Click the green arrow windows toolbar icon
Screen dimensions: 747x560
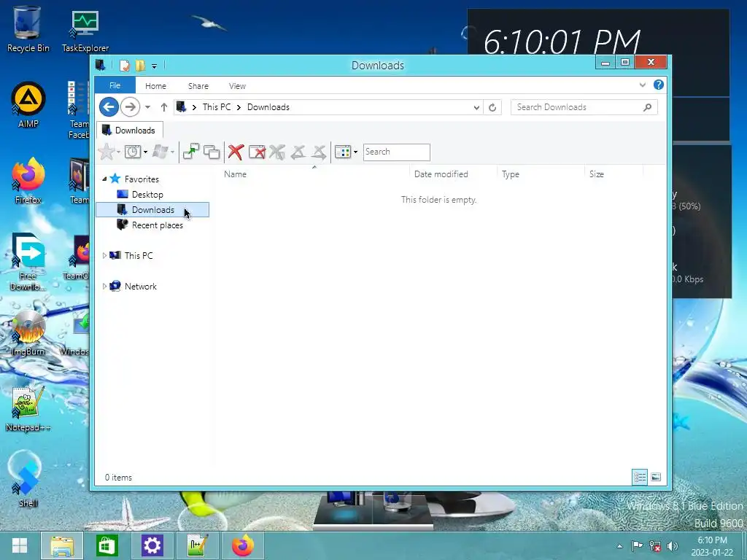pyautogui.click(x=191, y=152)
